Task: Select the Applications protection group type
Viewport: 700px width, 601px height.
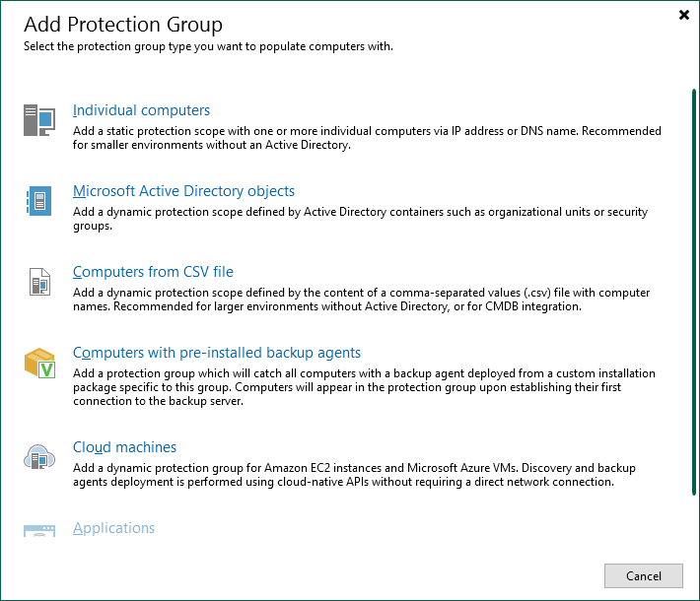Action: (x=113, y=528)
